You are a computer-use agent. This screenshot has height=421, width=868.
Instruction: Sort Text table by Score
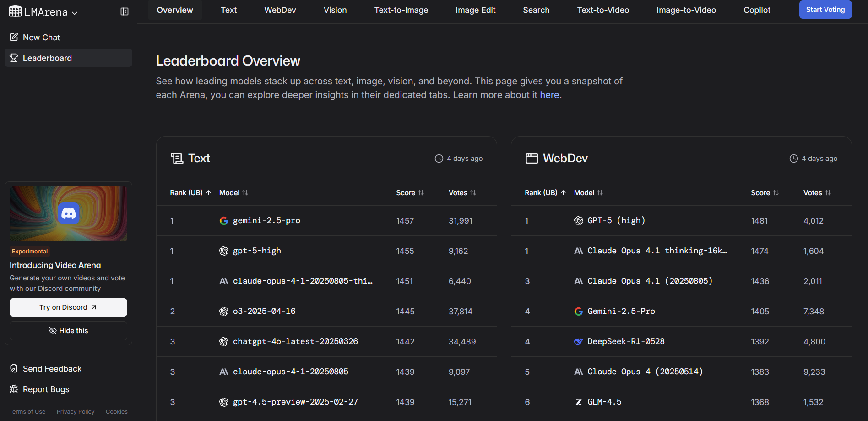410,193
